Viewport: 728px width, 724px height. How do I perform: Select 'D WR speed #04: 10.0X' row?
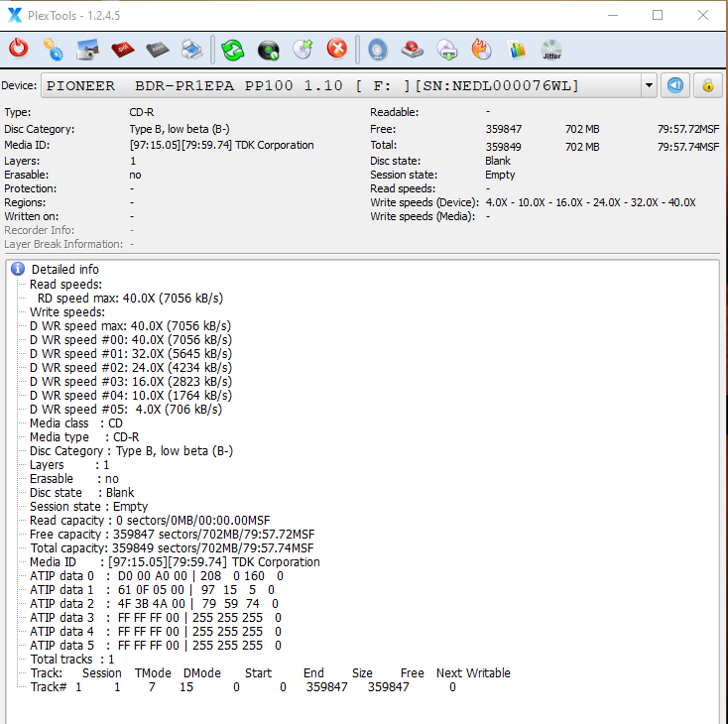[x=131, y=396]
